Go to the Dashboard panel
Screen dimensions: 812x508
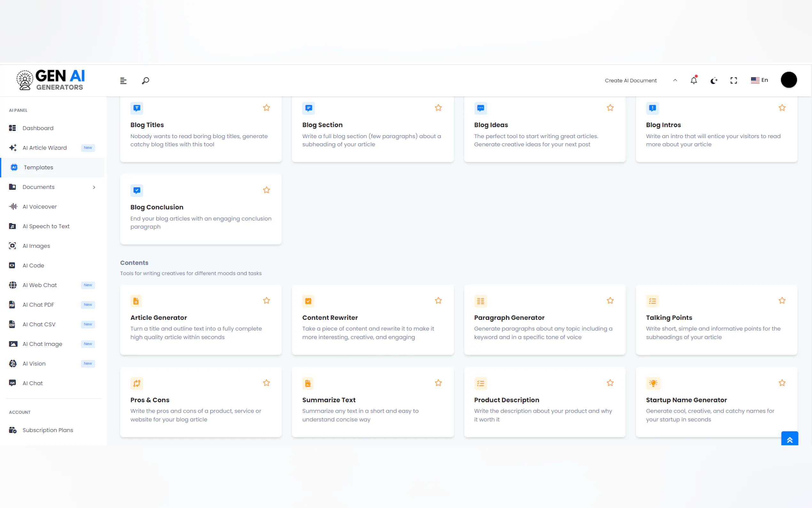[38, 128]
